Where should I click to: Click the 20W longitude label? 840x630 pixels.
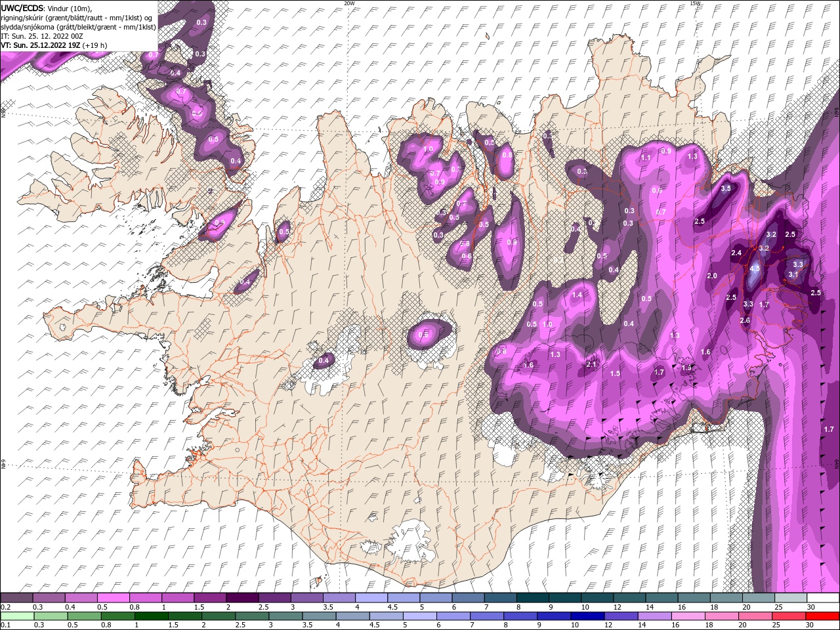click(x=349, y=3)
